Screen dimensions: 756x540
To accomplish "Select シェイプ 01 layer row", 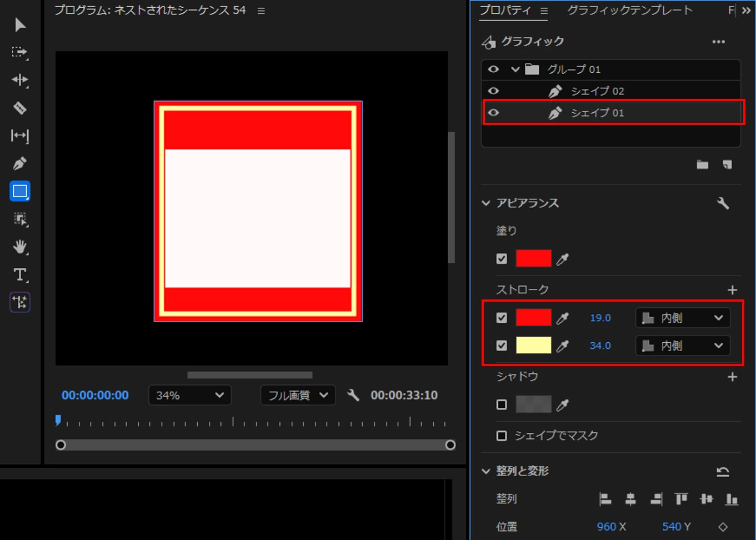I will coord(611,113).
